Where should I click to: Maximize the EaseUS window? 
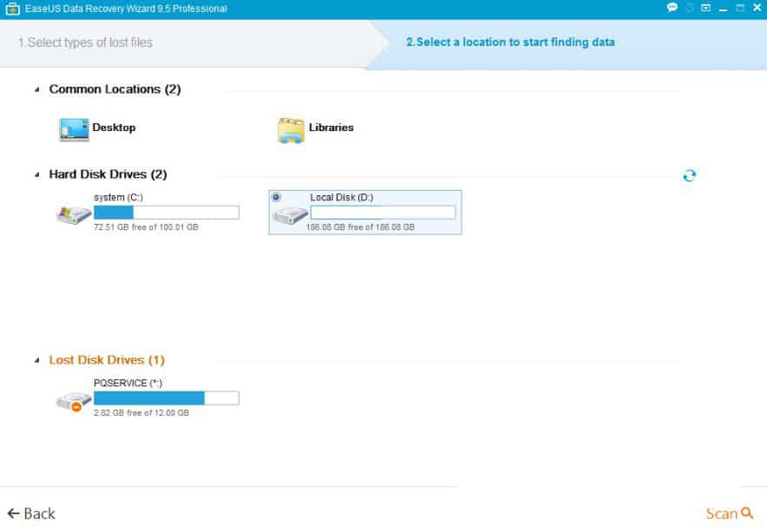click(x=739, y=7)
